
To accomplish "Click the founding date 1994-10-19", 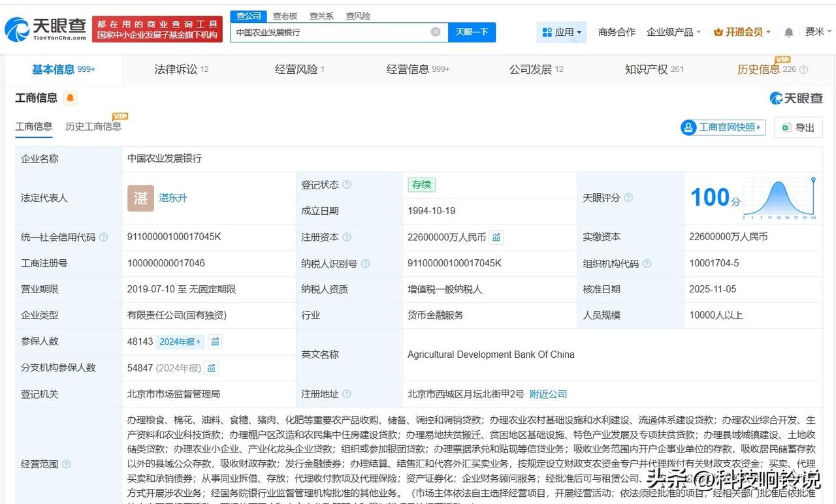I will pyautogui.click(x=432, y=211).
